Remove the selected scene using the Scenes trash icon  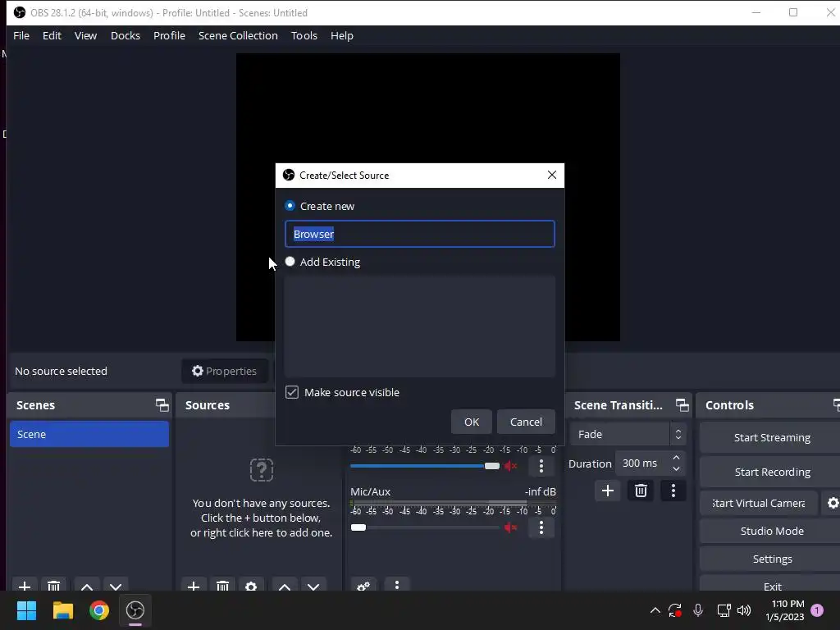53,586
